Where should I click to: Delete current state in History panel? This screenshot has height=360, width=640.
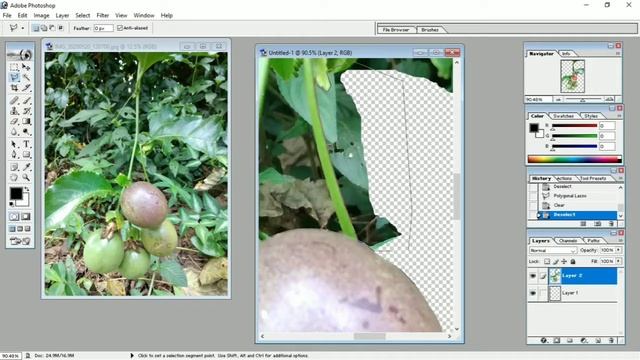click(x=611, y=224)
